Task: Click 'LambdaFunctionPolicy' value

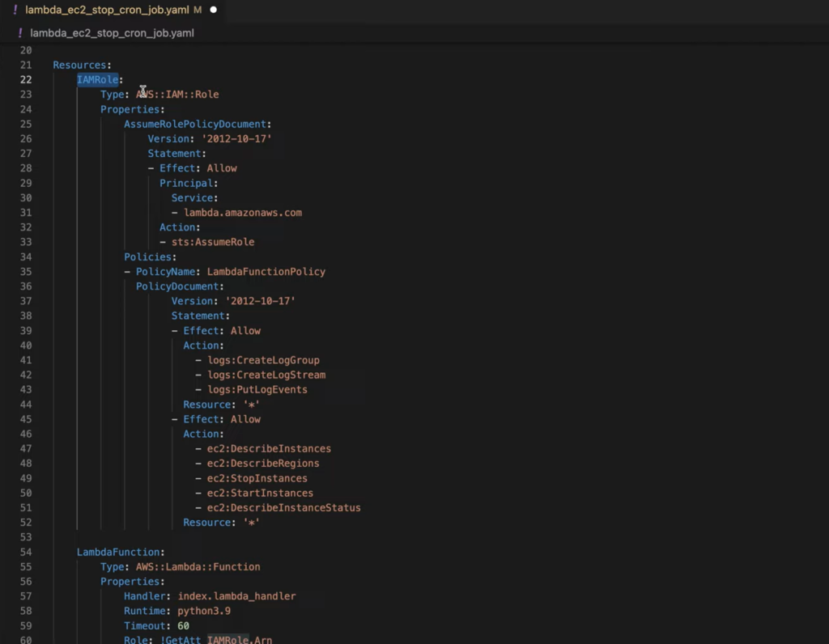Action: (266, 272)
